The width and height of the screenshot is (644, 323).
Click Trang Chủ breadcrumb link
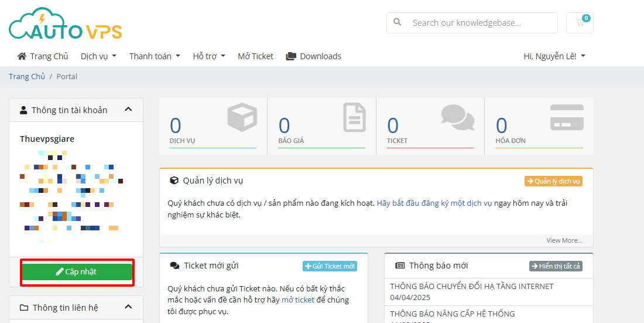point(27,77)
